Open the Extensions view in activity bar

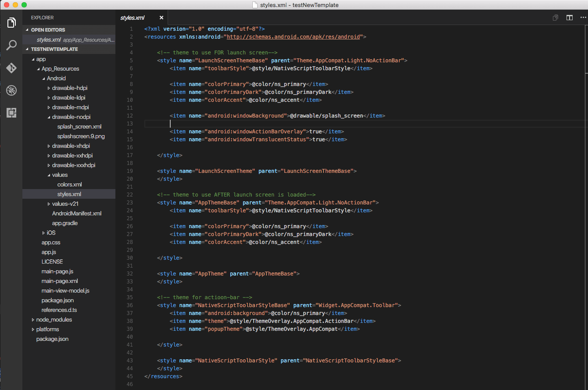pos(11,113)
